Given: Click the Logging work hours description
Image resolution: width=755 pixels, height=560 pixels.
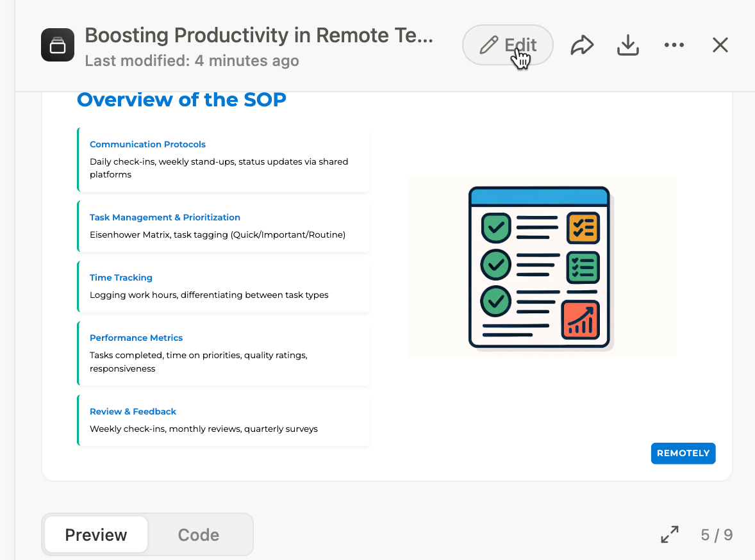Looking at the screenshot, I should [209, 295].
